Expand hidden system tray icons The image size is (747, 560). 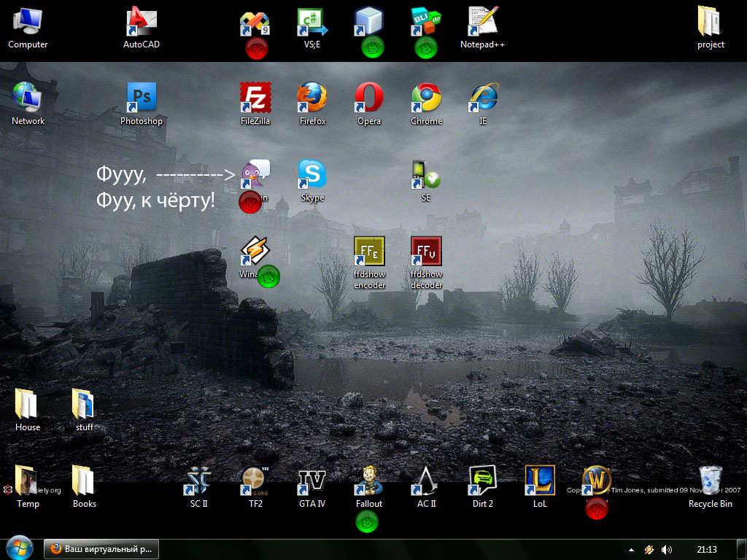click(631, 549)
